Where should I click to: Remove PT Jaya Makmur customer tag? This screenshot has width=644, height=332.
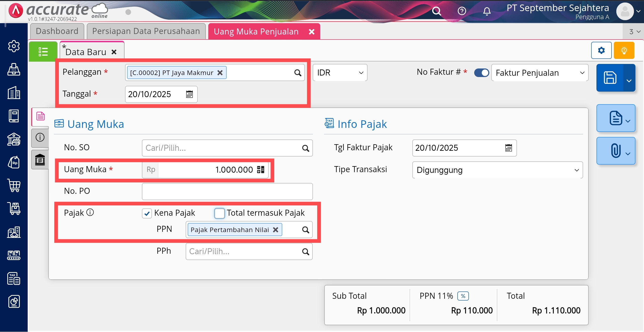(x=220, y=73)
